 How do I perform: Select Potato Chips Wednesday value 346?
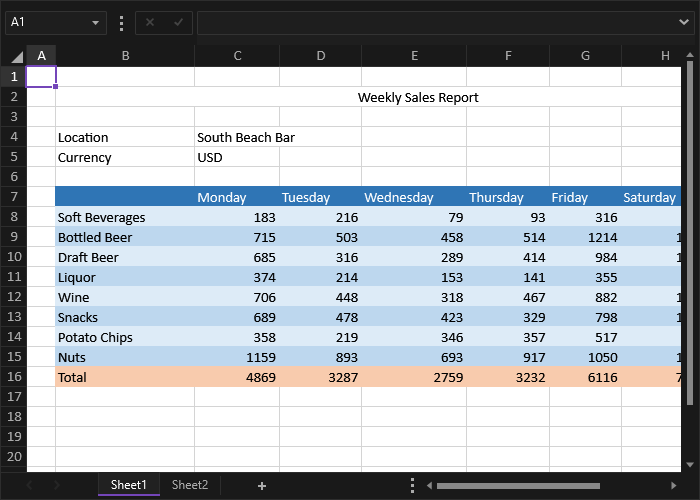point(414,337)
